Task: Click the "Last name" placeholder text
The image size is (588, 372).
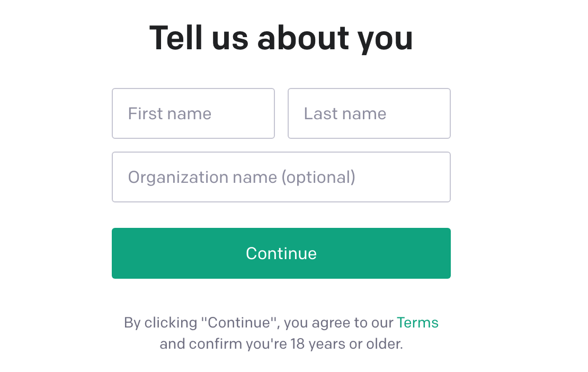Action: coord(345,113)
